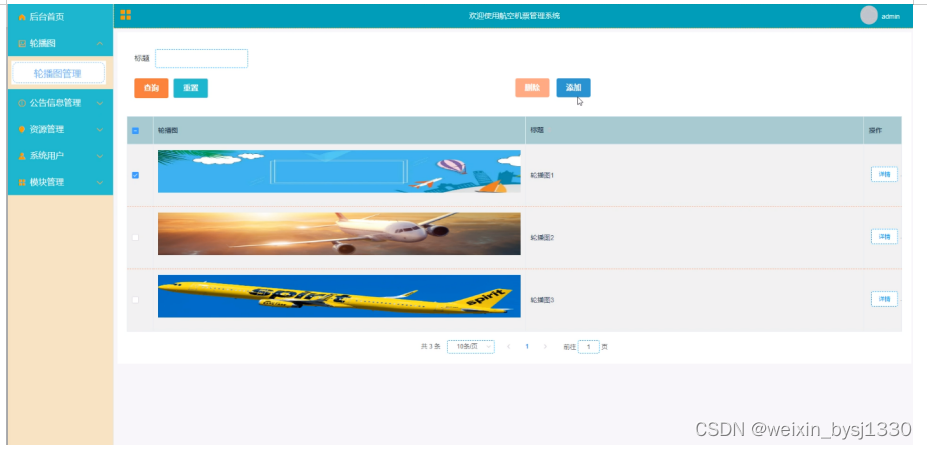This screenshot has width=927, height=449.
Task: Go to next page arrow
Action: coord(545,347)
